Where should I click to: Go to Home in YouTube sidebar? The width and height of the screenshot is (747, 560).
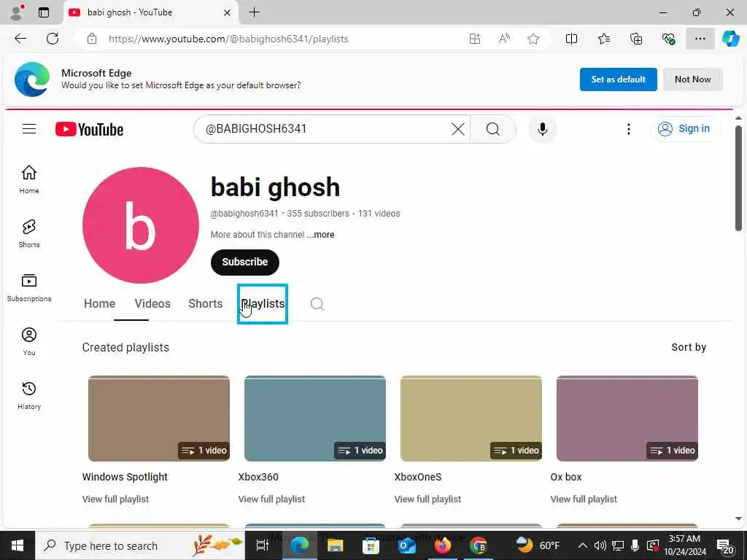[x=29, y=179]
